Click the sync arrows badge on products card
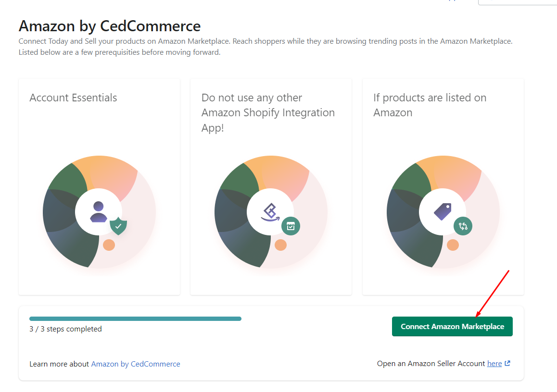Viewport: 557px width, 392px height. [x=463, y=226]
